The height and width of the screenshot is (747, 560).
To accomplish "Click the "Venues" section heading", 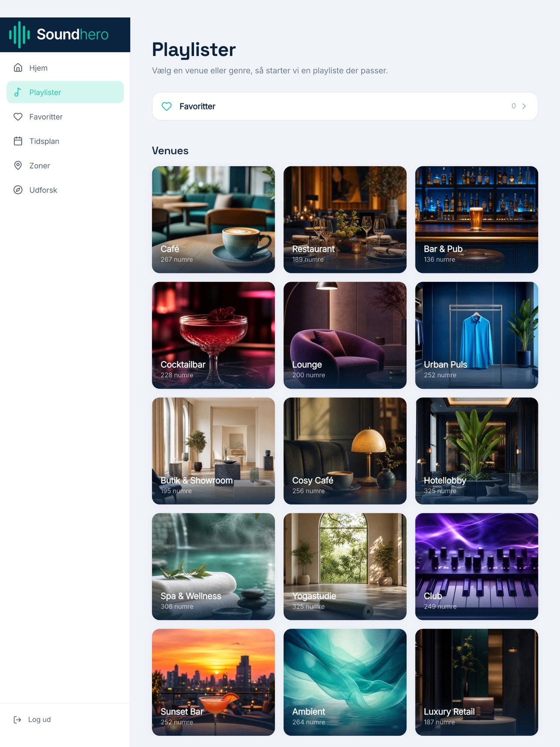I will click(x=170, y=151).
